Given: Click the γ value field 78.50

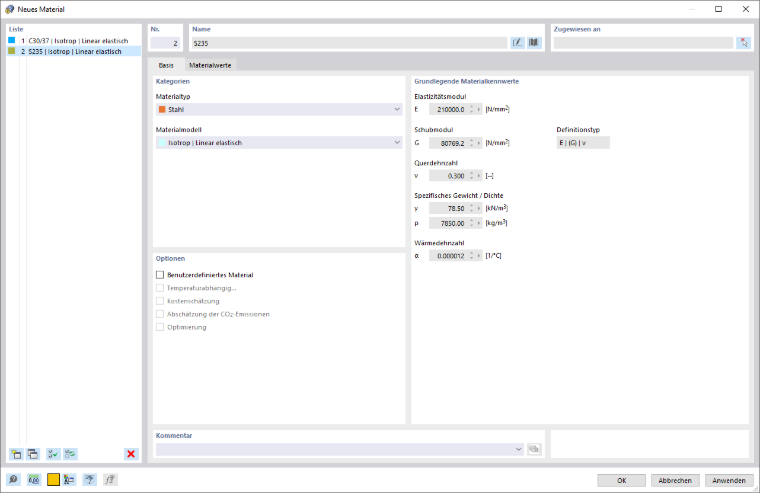Looking at the screenshot, I should point(448,208).
